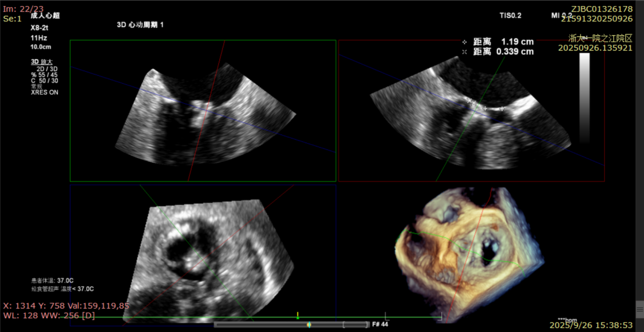Click the XRES ON setting text
This screenshot has height=332, width=644.
tap(45, 93)
